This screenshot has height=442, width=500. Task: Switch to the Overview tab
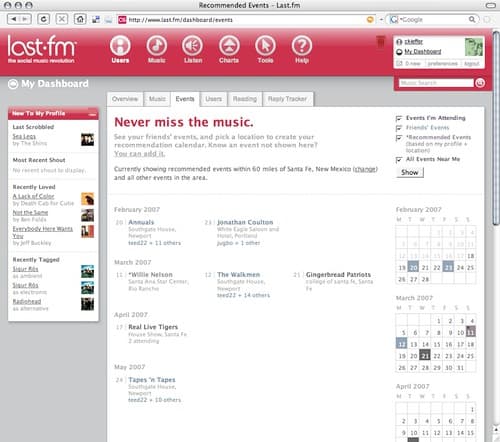tap(125, 99)
